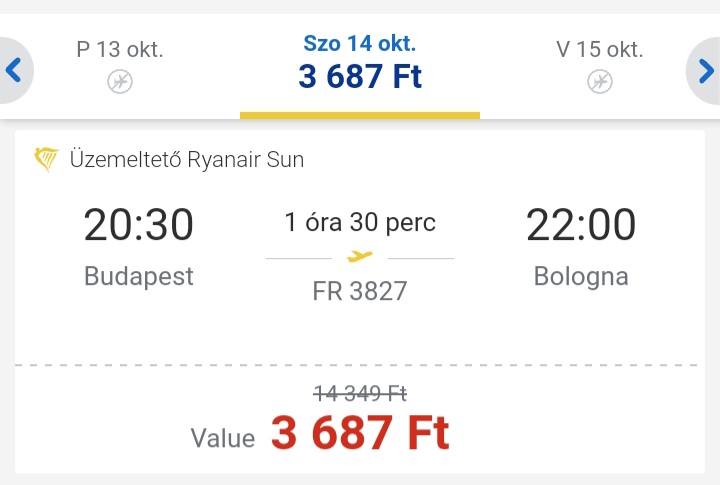Click the no-flight plane icon under 13 okt.
The height and width of the screenshot is (485, 720).
tap(120, 82)
